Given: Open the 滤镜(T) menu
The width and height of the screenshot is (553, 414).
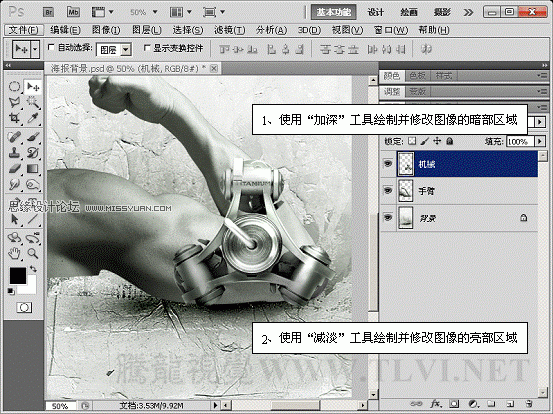Looking at the screenshot, I should pyautogui.click(x=230, y=30).
